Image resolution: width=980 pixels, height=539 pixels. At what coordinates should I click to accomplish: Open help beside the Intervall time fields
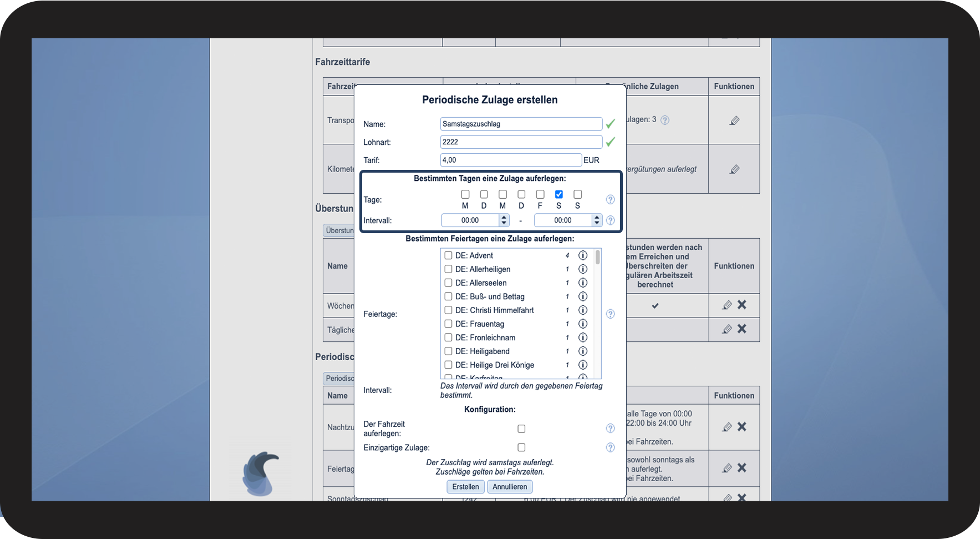[610, 220]
